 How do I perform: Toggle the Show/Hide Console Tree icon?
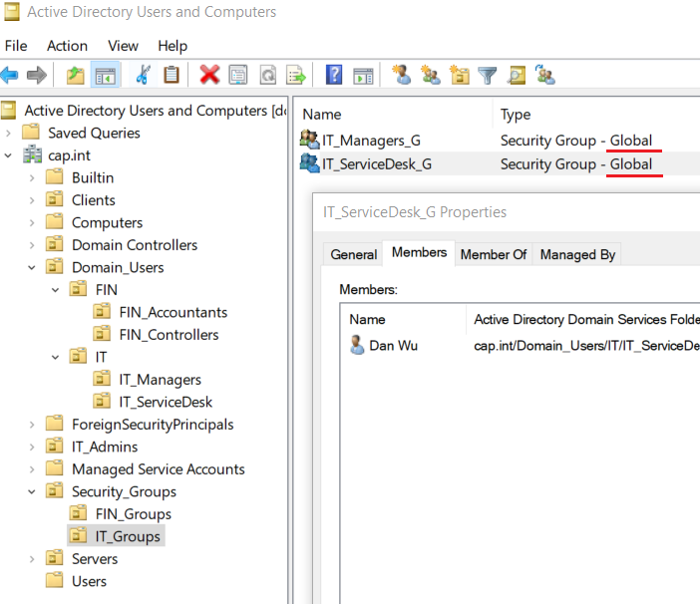pos(106,75)
